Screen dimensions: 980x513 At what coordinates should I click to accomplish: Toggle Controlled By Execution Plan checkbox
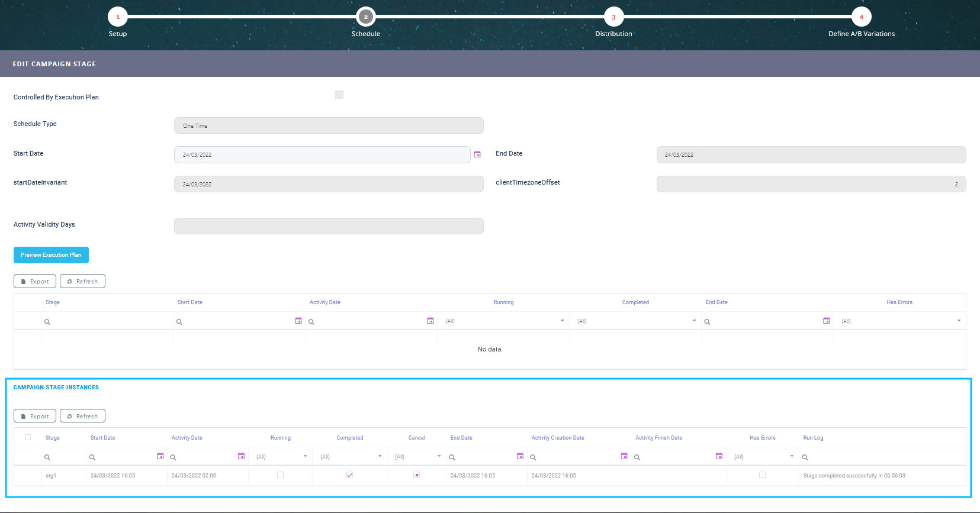coord(339,95)
